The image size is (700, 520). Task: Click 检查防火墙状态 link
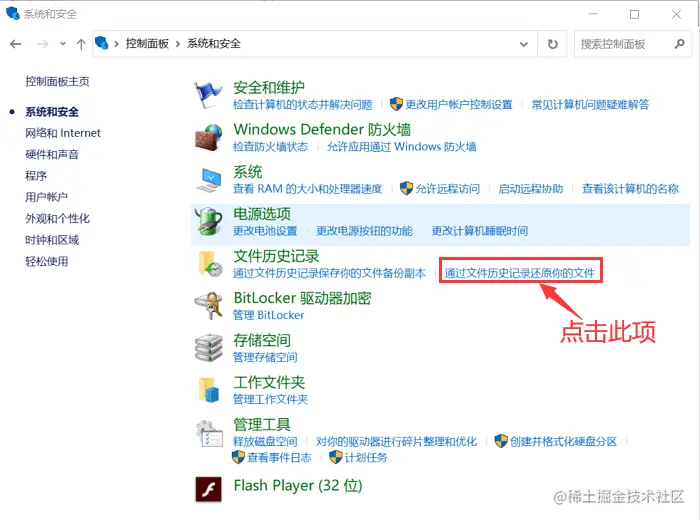pos(271,146)
